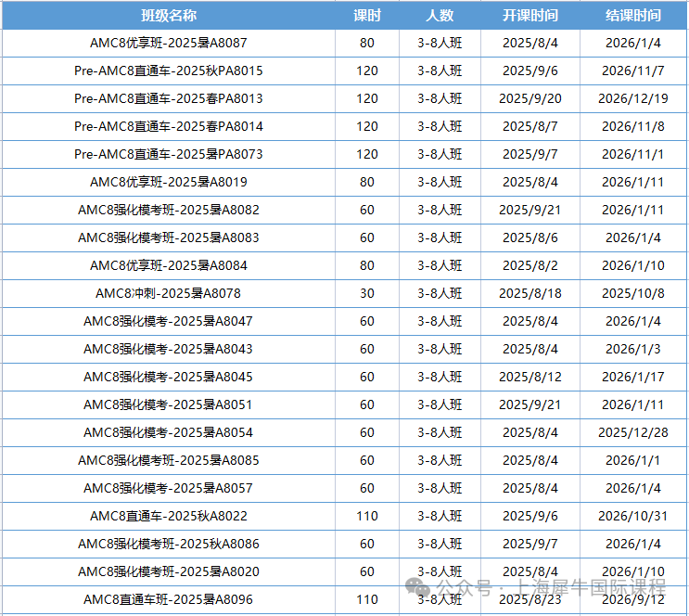689x616 pixels.
Task: Select cell AMC8优享班-2025暑A8087
Action: pyautogui.click(x=169, y=43)
